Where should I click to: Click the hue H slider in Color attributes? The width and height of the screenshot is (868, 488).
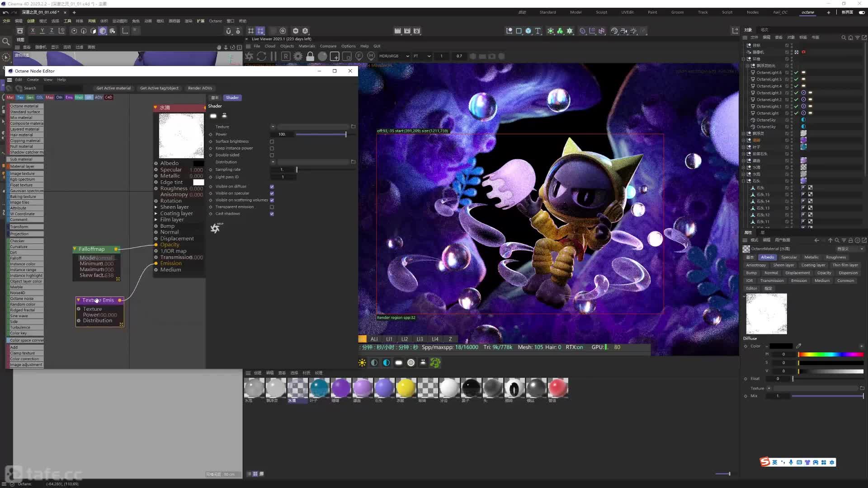coord(831,354)
